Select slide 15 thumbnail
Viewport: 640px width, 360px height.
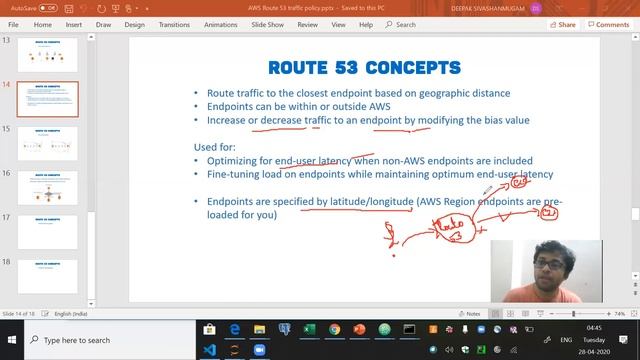47,143
